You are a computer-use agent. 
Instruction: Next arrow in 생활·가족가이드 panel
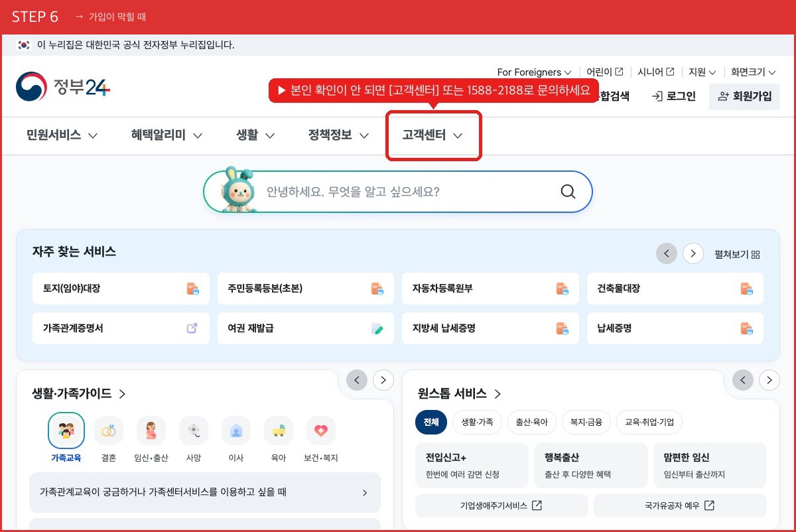[383, 380]
